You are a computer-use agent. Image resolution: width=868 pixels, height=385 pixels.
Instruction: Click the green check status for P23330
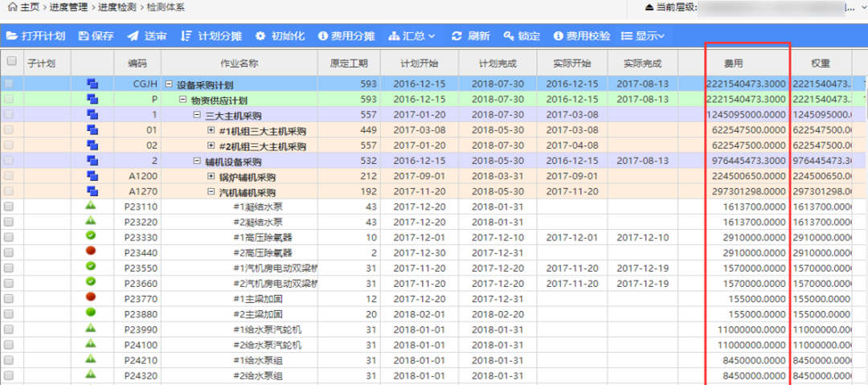click(x=92, y=236)
